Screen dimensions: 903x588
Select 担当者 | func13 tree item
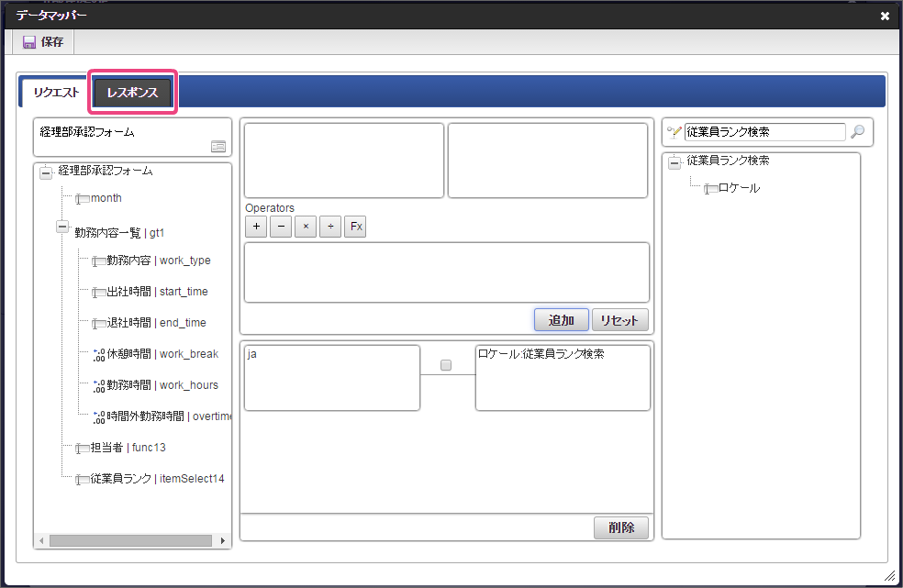pyautogui.click(x=128, y=448)
